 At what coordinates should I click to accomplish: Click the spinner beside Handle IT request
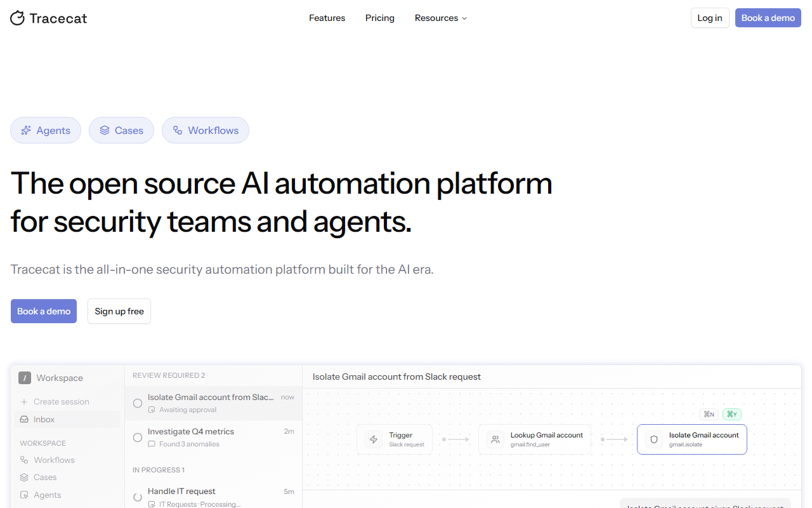138,497
